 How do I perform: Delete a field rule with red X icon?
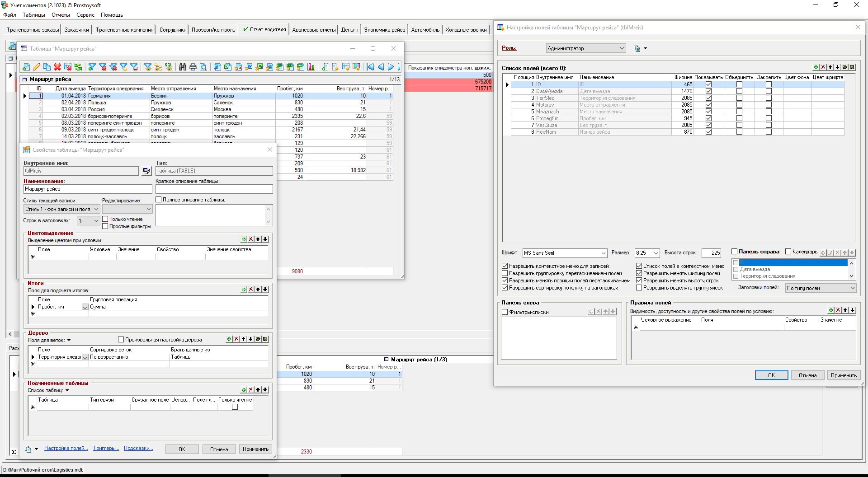(838, 310)
